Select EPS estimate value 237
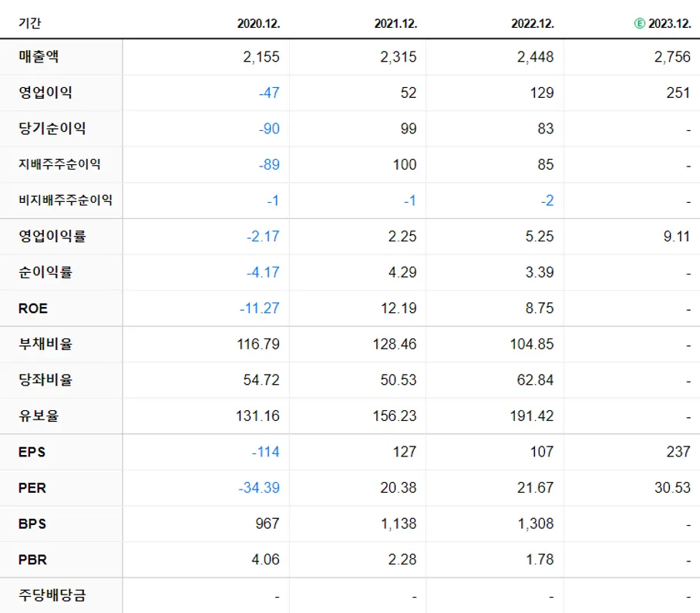The image size is (700, 613). point(678,452)
